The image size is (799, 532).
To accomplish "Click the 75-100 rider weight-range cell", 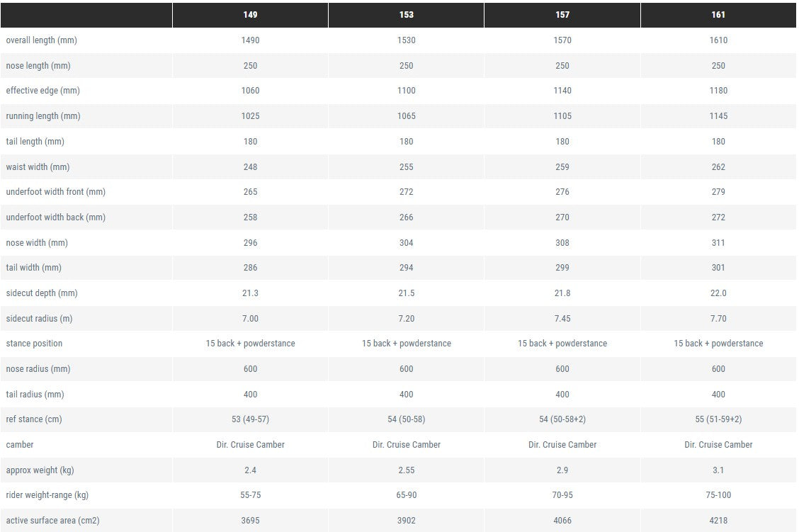I will (718, 495).
